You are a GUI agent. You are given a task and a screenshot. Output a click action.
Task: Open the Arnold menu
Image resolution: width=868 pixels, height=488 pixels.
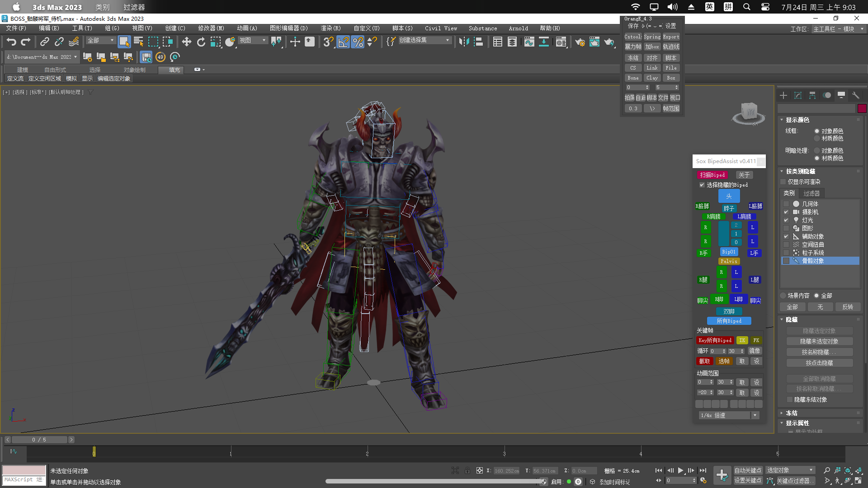click(518, 28)
